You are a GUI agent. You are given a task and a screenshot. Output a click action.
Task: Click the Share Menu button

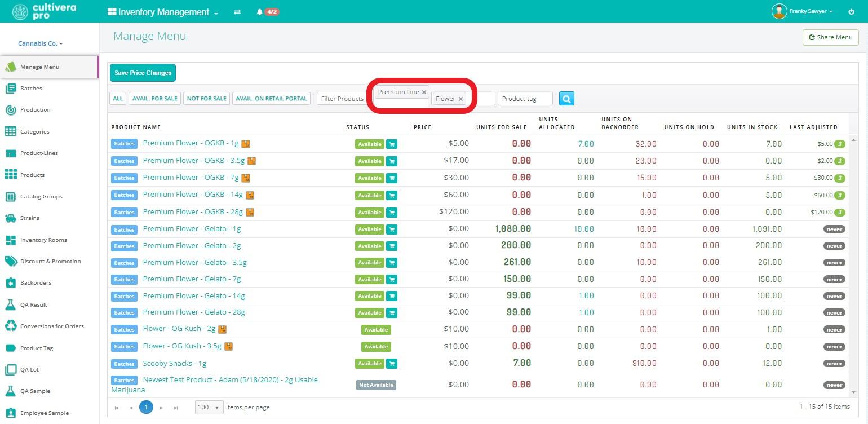click(x=830, y=37)
